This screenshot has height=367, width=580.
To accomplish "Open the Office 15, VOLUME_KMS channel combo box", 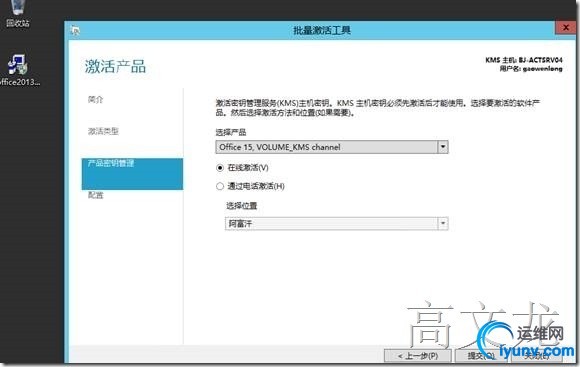I will pyautogui.click(x=332, y=147).
